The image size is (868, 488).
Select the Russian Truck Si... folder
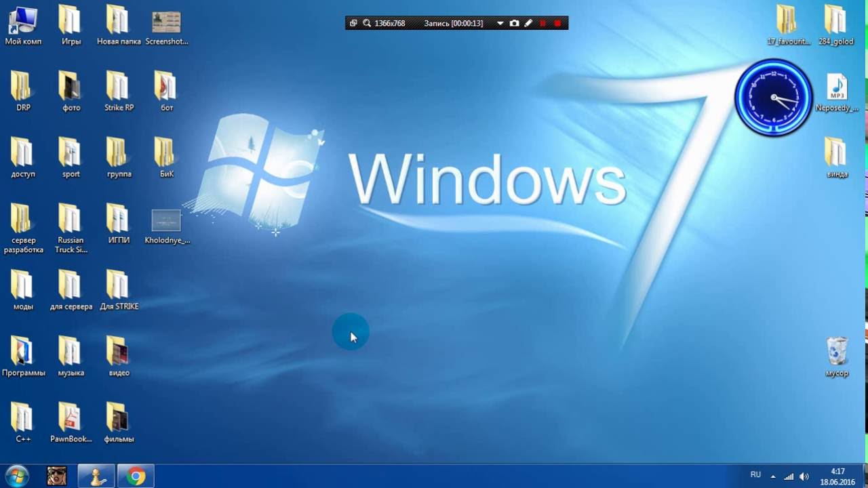coord(71,228)
